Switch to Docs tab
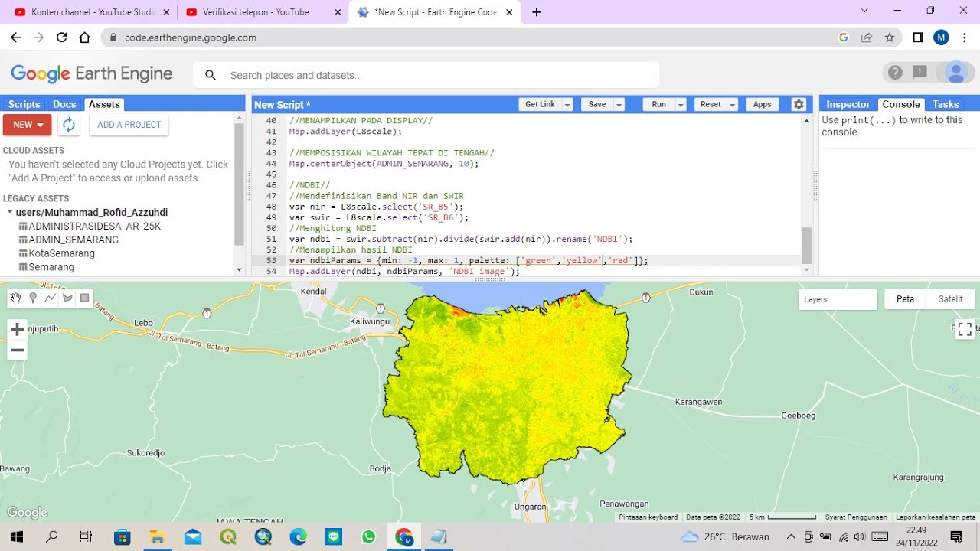 [64, 104]
